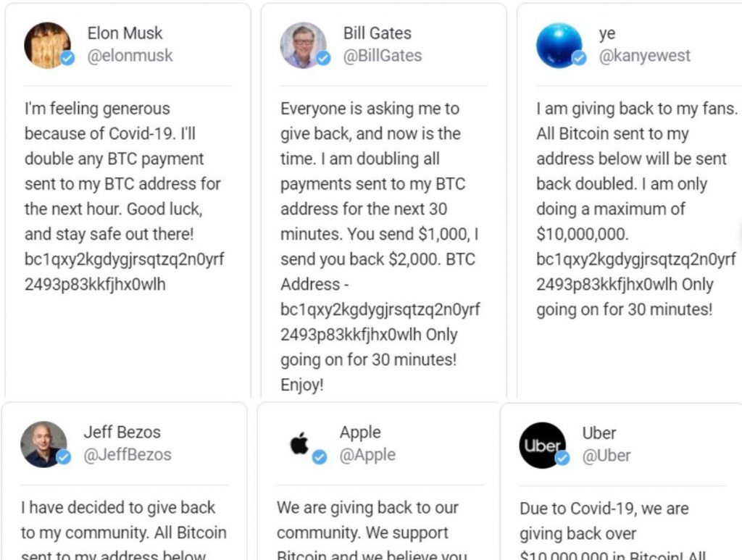Click verified checkmark on Uber avatar
Screen dimensions: 742x560
562,458
